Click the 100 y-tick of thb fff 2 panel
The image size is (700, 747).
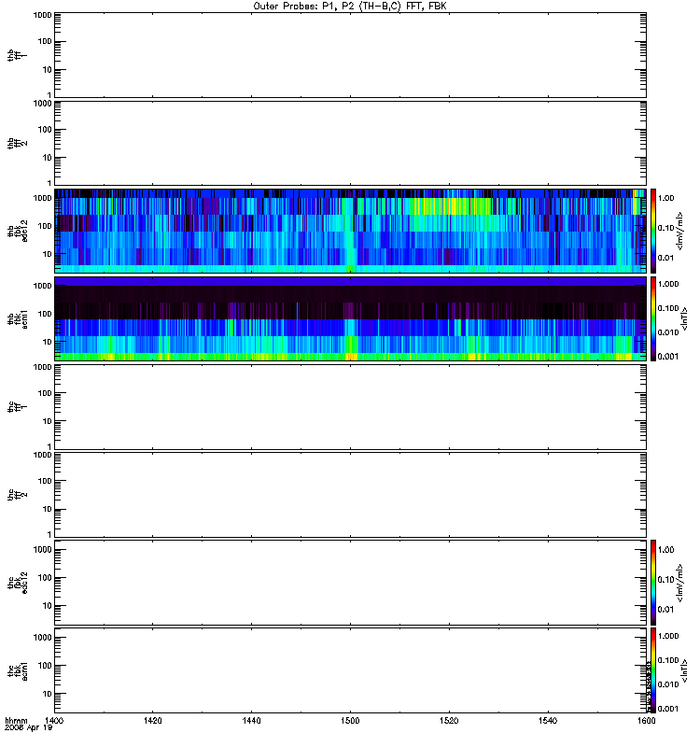click(x=45, y=130)
